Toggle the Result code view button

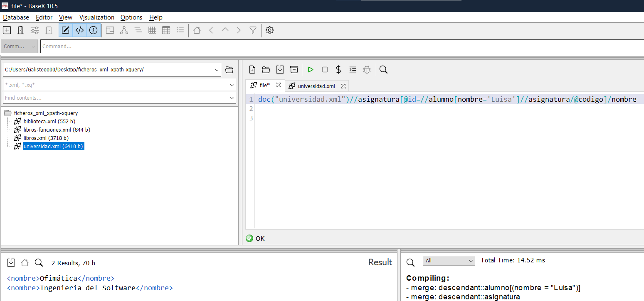[79, 30]
